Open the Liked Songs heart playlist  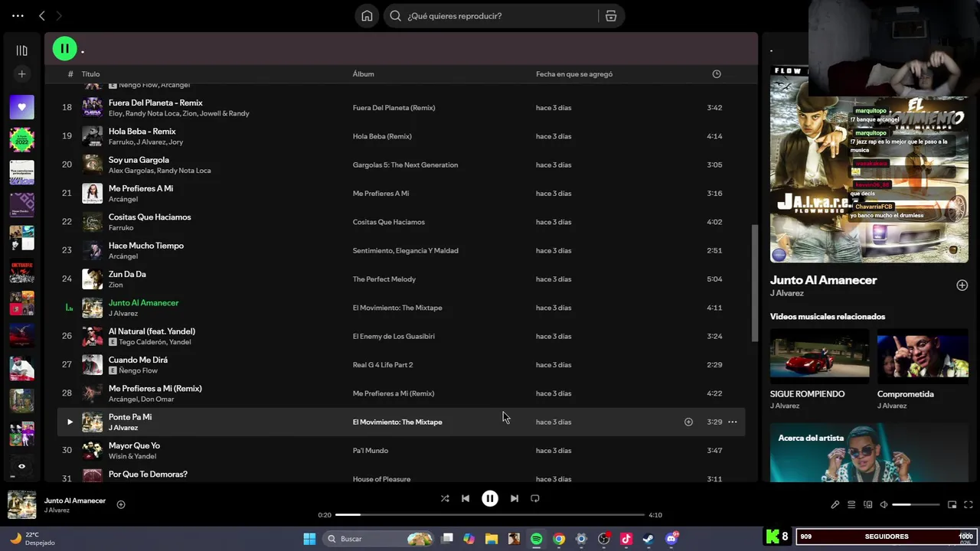(21, 107)
